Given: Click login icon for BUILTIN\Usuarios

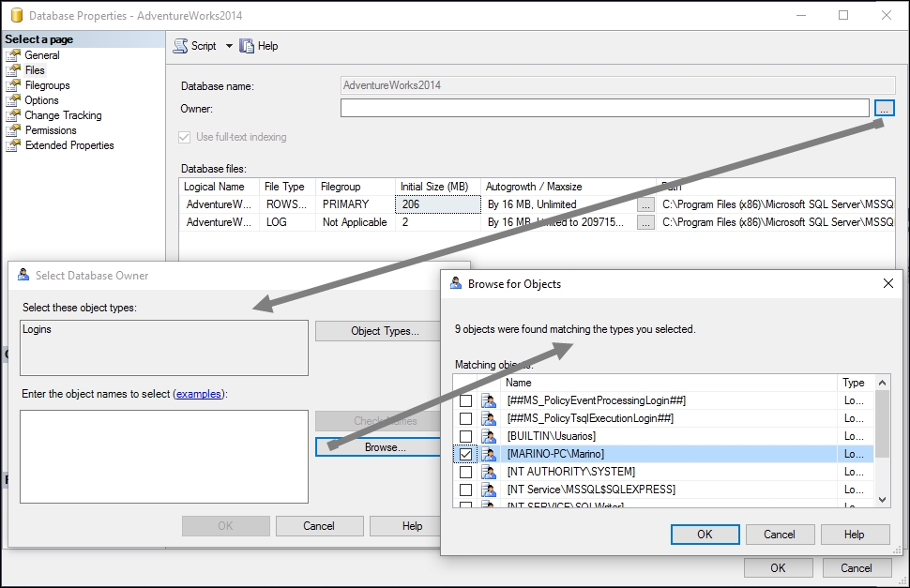Looking at the screenshot, I should (x=489, y=436).
